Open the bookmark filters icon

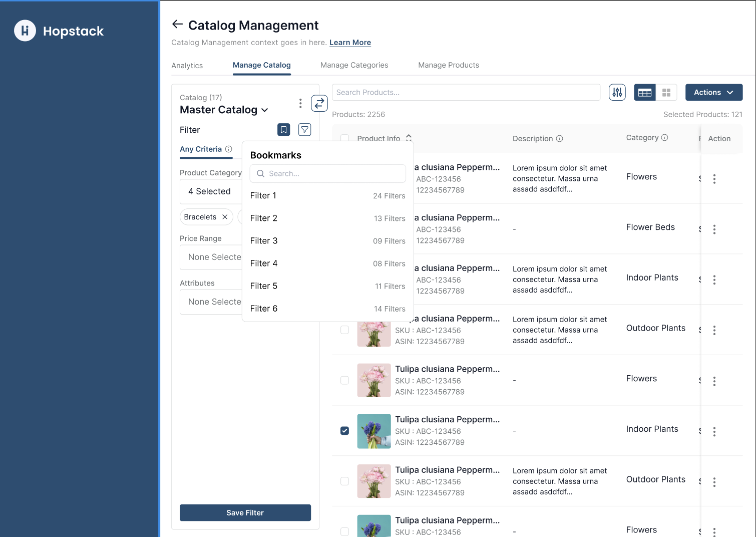click(x=283, y=130)
